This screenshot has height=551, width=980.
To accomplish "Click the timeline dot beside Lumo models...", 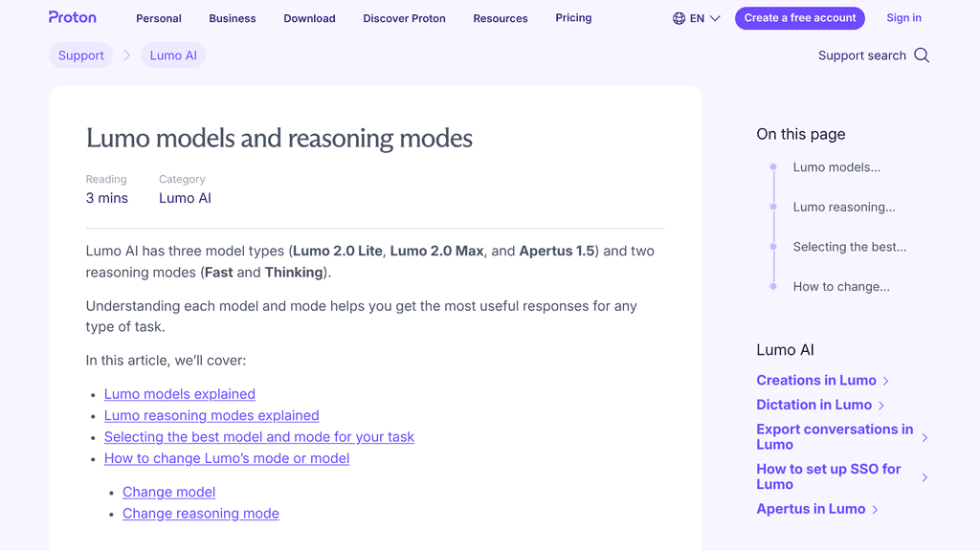I will (x=773, y=166).
